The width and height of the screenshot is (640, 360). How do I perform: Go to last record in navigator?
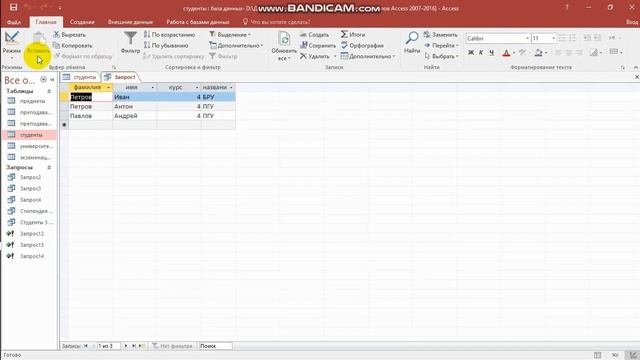133,346
